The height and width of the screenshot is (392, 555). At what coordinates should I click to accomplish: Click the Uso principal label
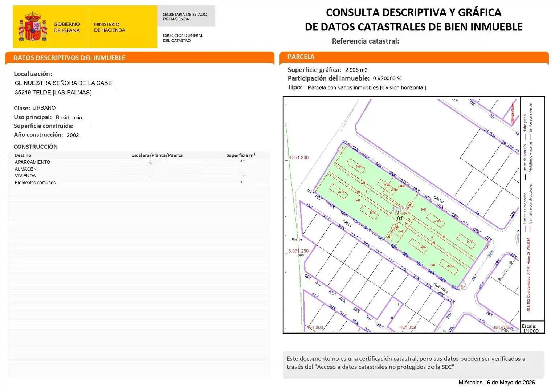33,117
